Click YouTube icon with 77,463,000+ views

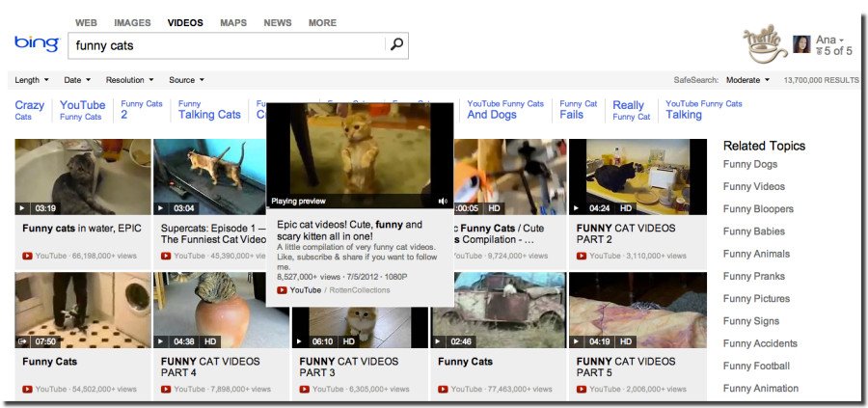click(x=444, y=389)
